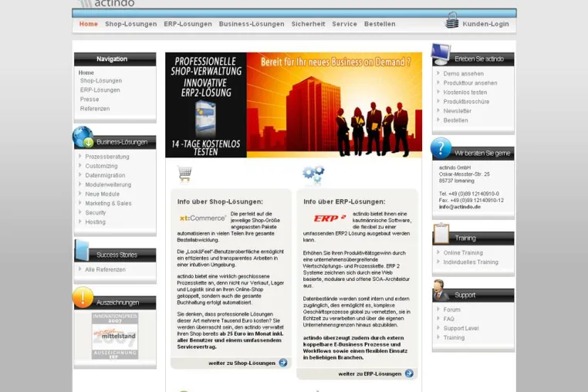The width and height of the screenshot is (588, 392).
Task: Click Demo ansehen link
Action: (464, 74)
